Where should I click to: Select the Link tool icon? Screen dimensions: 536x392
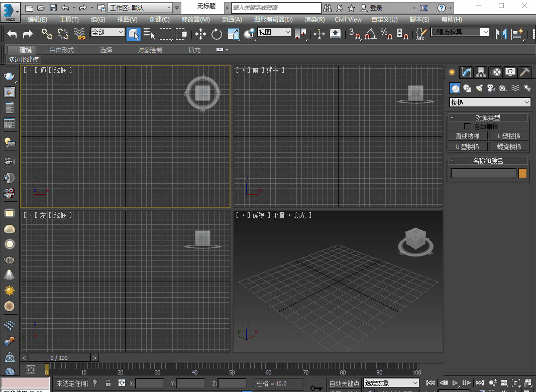47,34
